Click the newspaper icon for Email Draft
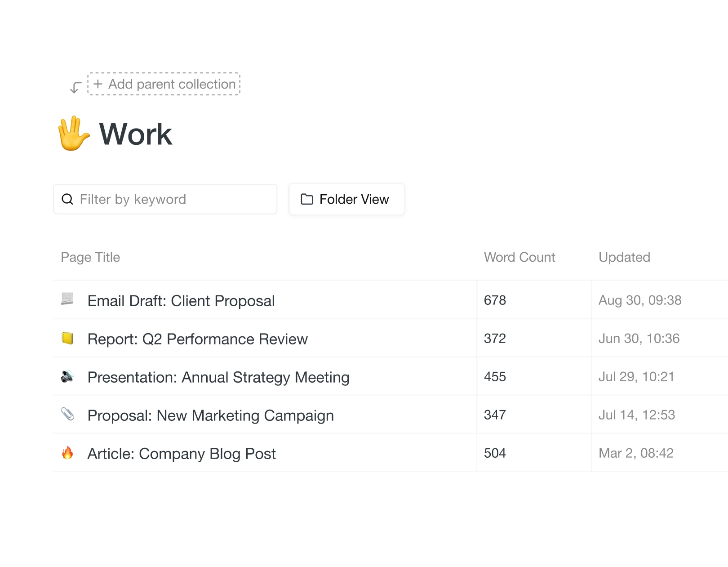The width and height of the screenshot is (728, 567). pyautogui.click(x=67, y=299)
